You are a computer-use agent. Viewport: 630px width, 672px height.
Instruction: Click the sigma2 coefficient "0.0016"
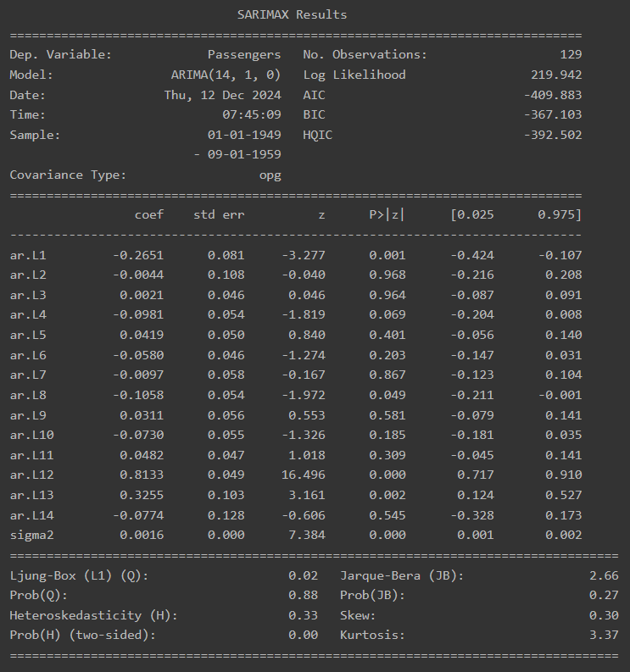[x=142, y=536]
